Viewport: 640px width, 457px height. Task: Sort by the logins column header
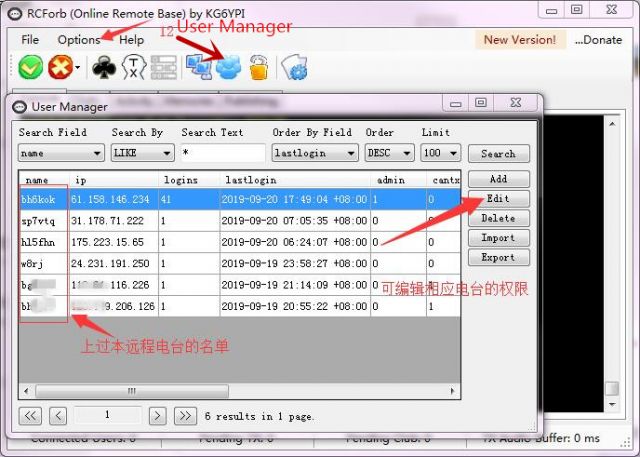pos(189,180)
